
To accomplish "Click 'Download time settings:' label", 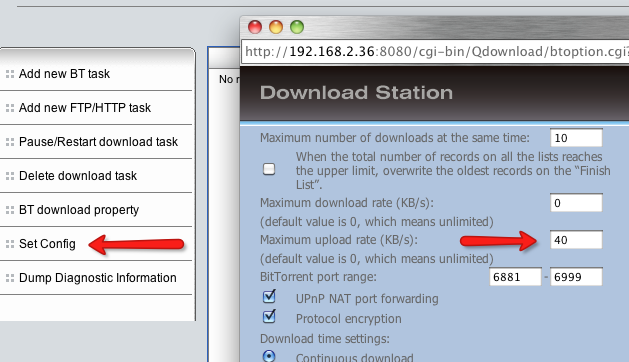I will click(325, 339).
